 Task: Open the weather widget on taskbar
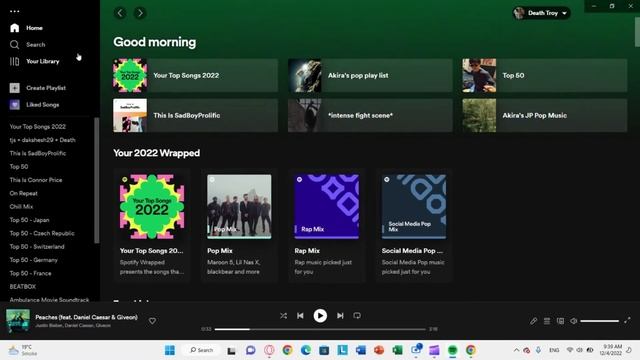pyautogui.click(x=24, y=350)
